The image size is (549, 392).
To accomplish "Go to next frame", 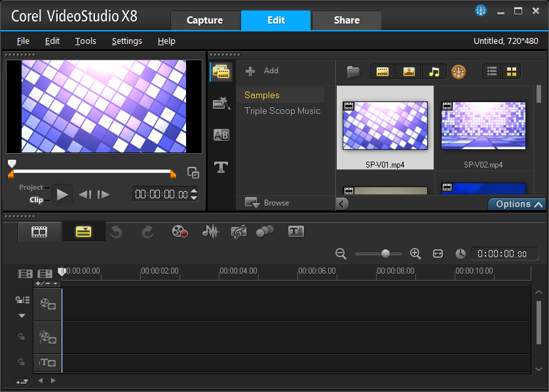I will click(104, 194).
